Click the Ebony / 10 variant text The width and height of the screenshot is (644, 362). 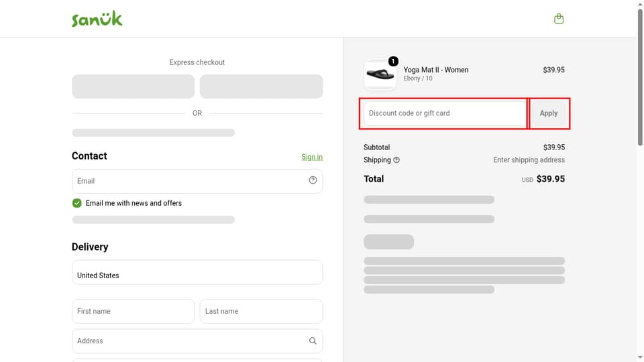[418, 78]
